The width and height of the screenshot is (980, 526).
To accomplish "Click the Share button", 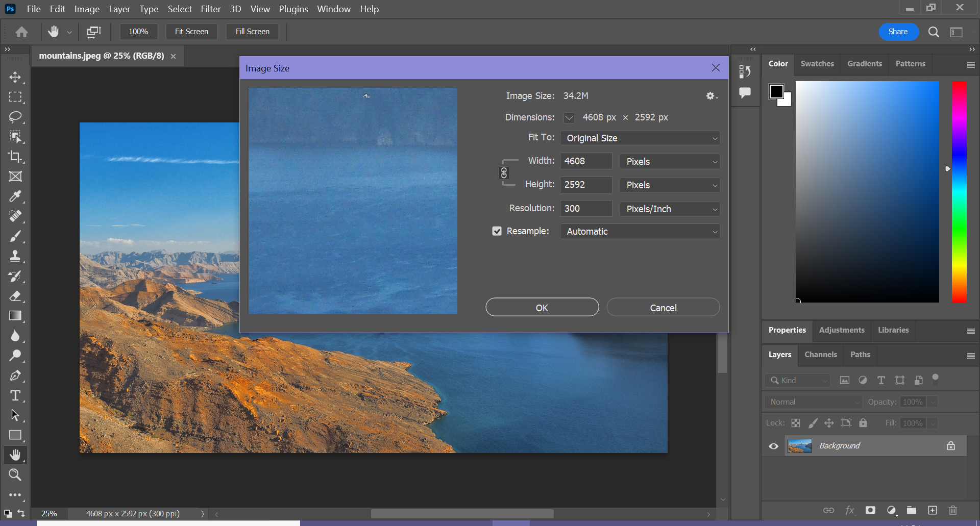I will (x=898, y=32).
